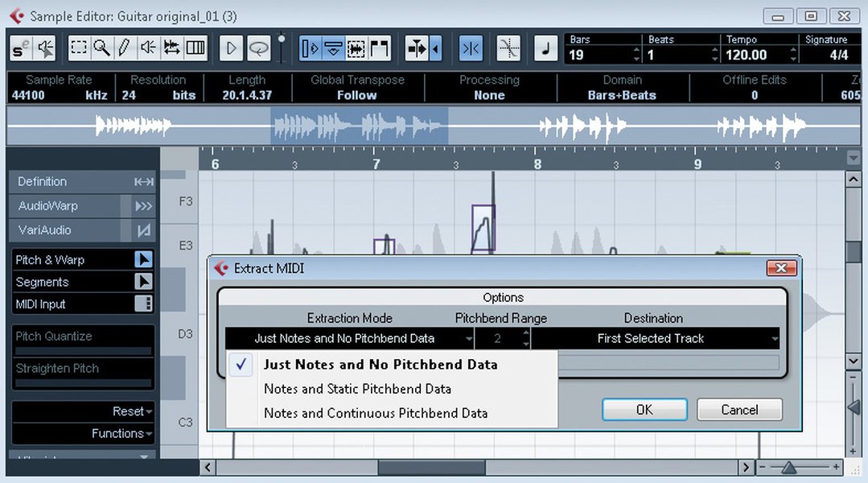The height and width of the screenshot is (483, 868).
Task: Select the Draw pencil tool
Action: [125, 48]
